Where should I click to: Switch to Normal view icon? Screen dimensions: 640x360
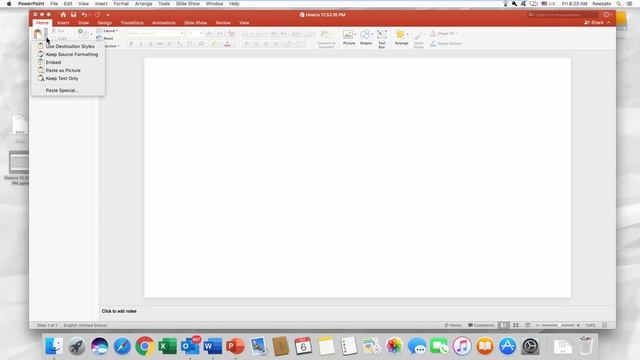504,325
